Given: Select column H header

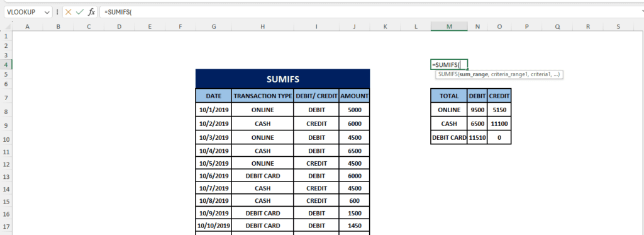Looking at the screenshot, I should [262, 26].
